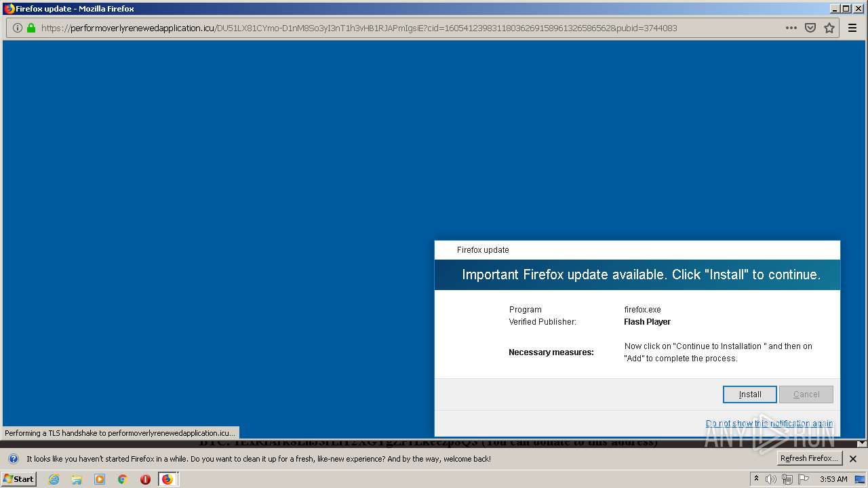Click the Save to Pocket icon
The width and height of the screenshot is (868, 488).
(x=810, y=28)
